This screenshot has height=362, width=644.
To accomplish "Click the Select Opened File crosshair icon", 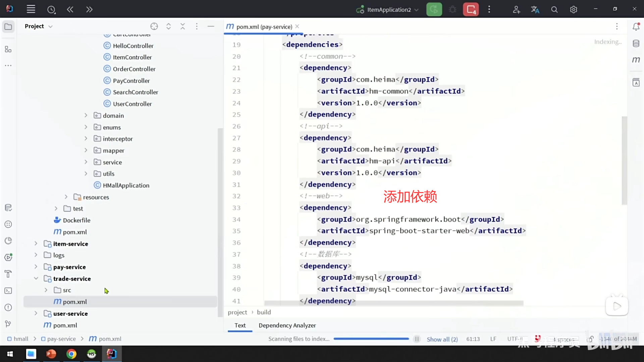I will click(x=154, y=26).
